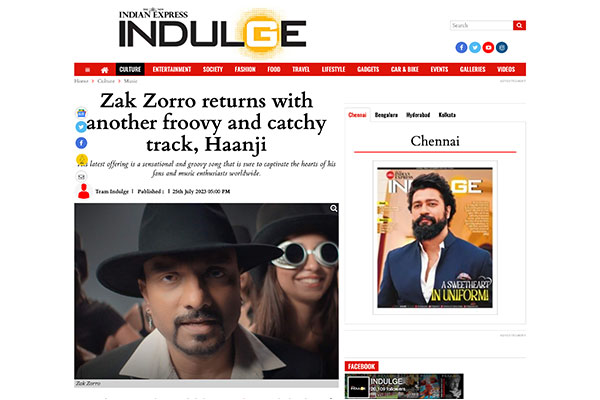The height and width of the screenshot is (400, 600).
Task: Open the header YouTube icon
Action: pyautogui.click(x=488, y=47)
